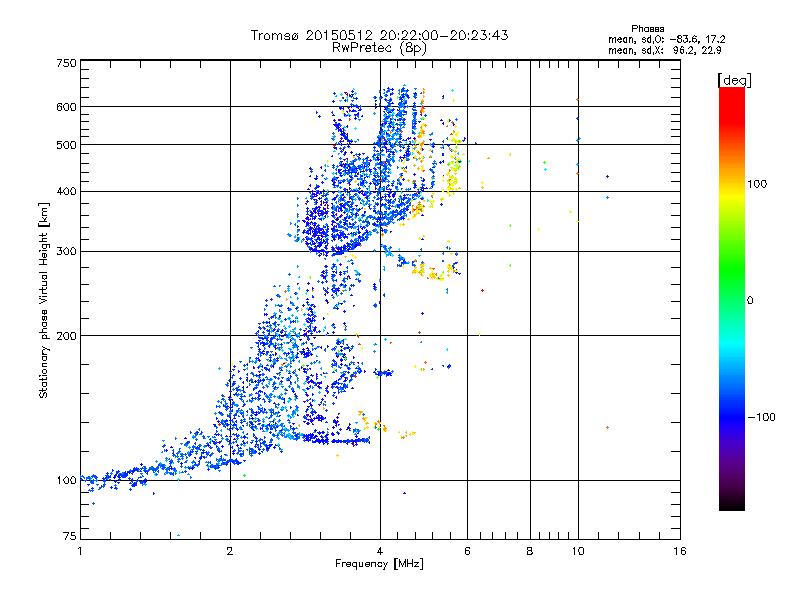Image resolution: width=800 pixels, height=600 pixels.
Task: Click the x-axis tick label '8'
Action: pos(530,551)
